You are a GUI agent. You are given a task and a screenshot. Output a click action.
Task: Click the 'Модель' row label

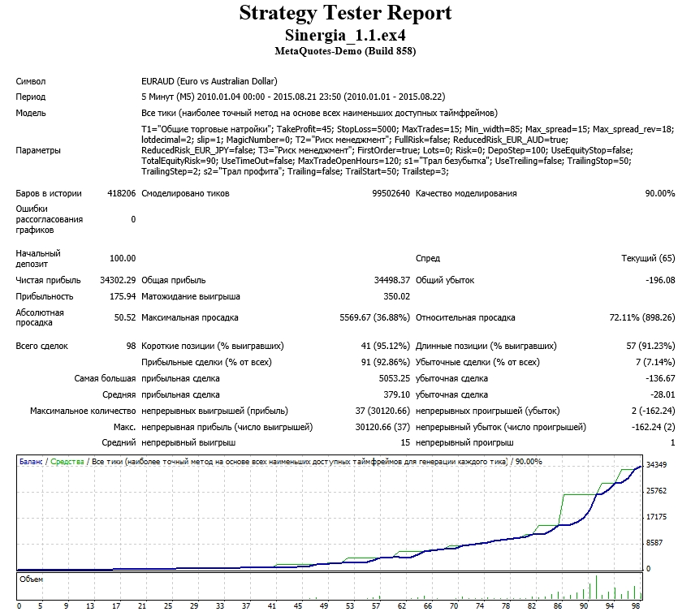click(x=31, y=114)
